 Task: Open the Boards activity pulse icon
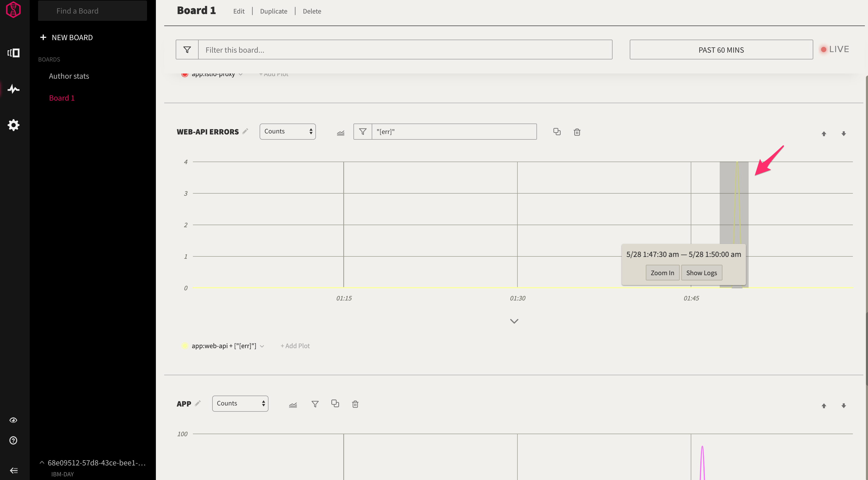click(x=14, y=89)
